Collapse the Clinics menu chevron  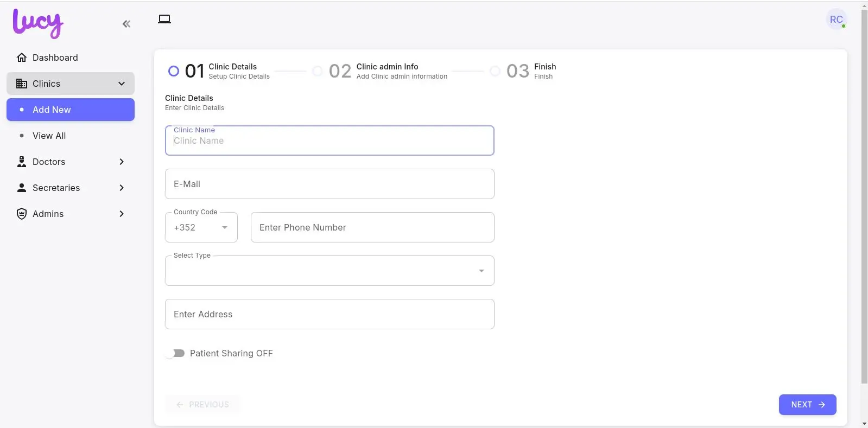[122, 84]
